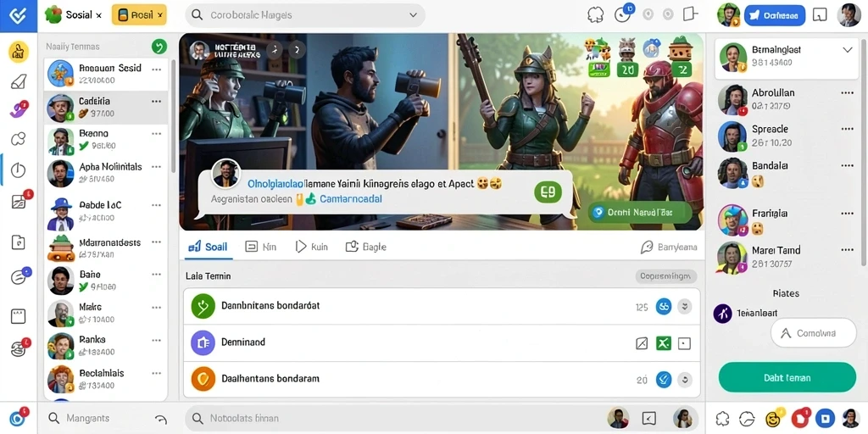Expand the Bemainglaet dropdown chevron

pos(847,50)
